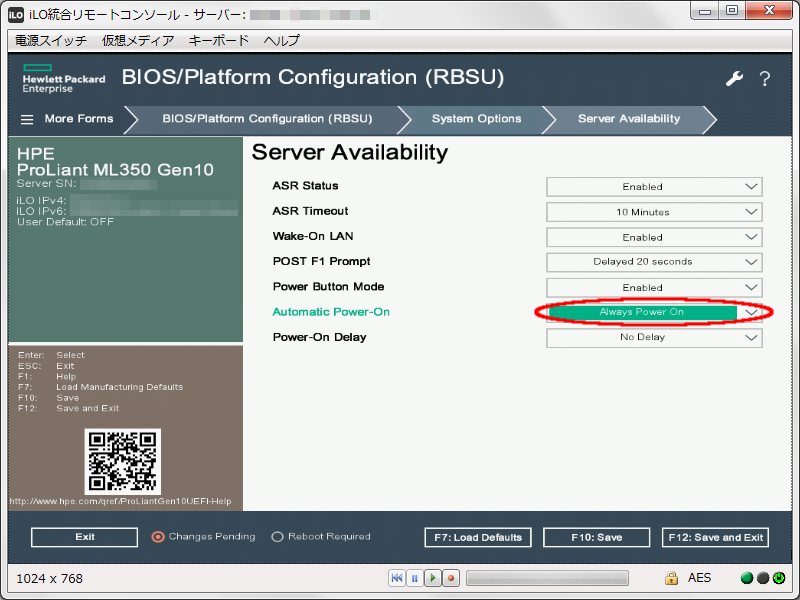The image size is (800, 600).
Task: Open the Power-On Delay dropdown
Action: pyautogui.click(x=654, y=337)
